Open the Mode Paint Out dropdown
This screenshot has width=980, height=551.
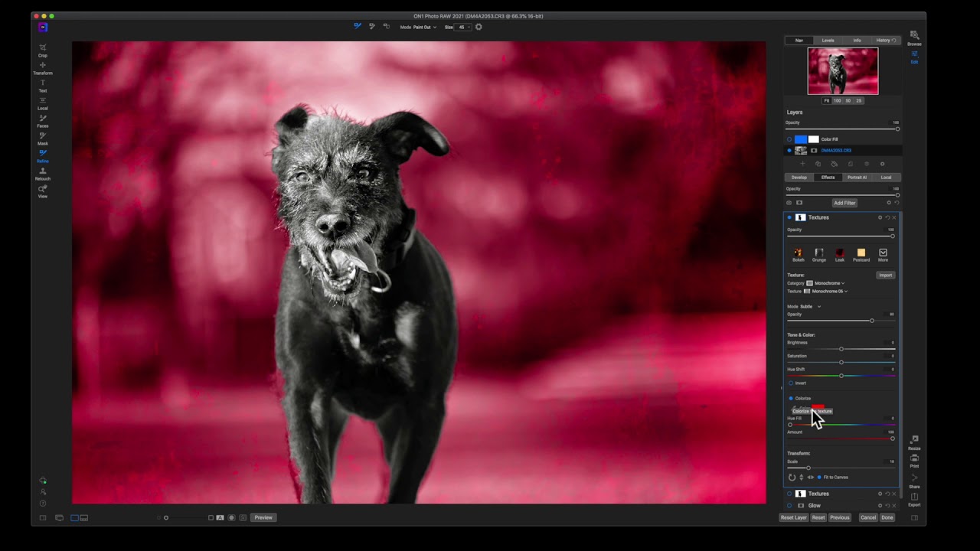click(424, 27)
